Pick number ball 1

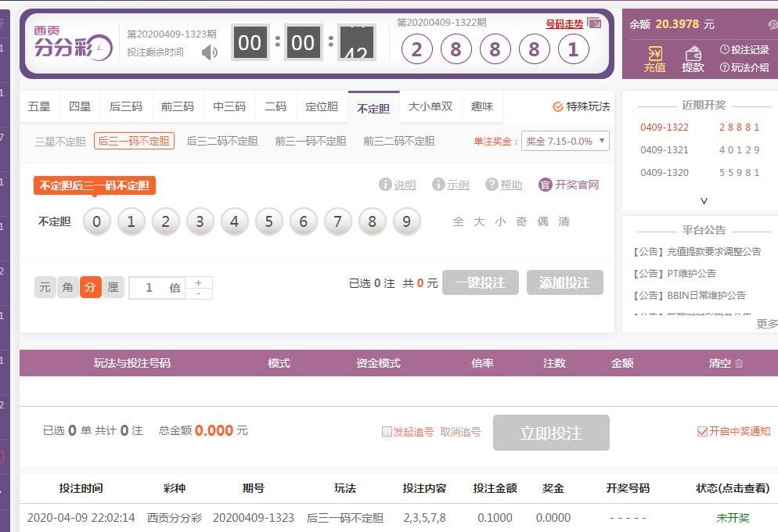click(131, 221)
